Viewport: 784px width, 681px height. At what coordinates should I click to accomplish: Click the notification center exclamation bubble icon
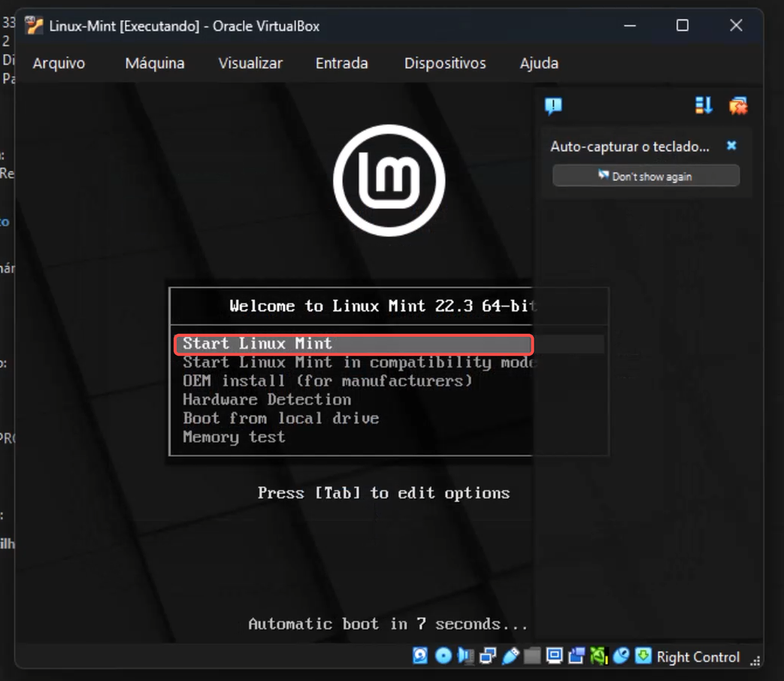[553, 106]
